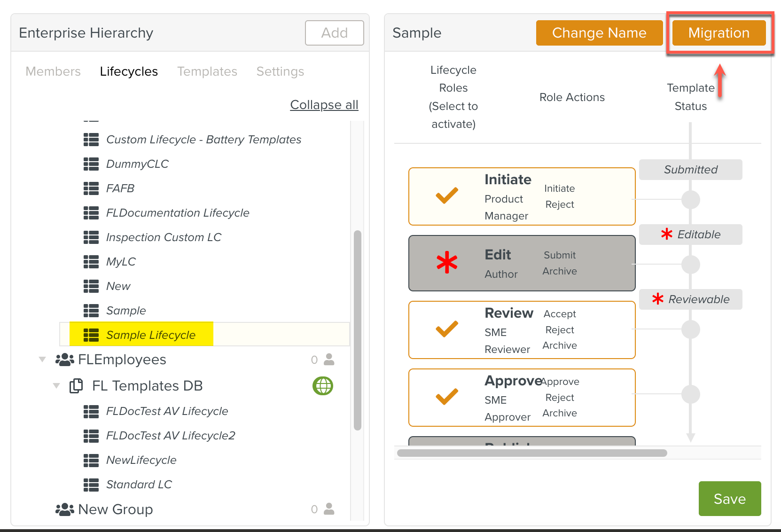Viewport: 781px width, 532px height.
Task: Toggle the Review SME Reviewer checkmark
Action: pos(446,329)
